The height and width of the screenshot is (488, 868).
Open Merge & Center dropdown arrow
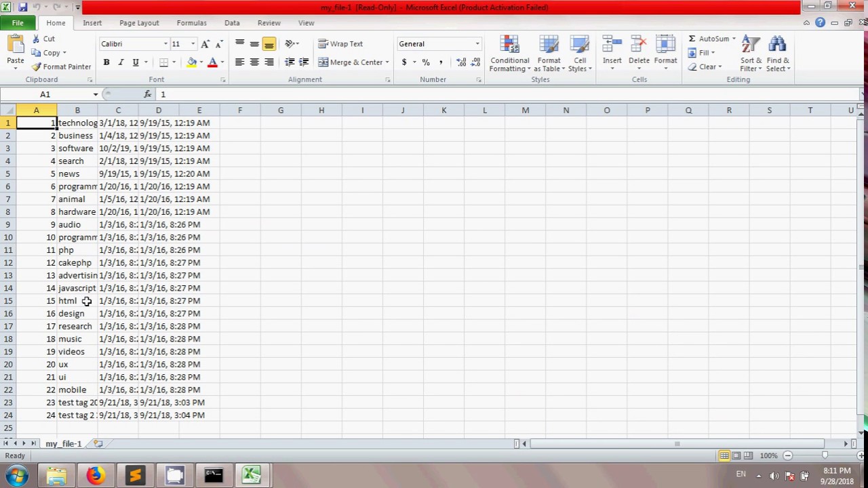coord(387,62)
